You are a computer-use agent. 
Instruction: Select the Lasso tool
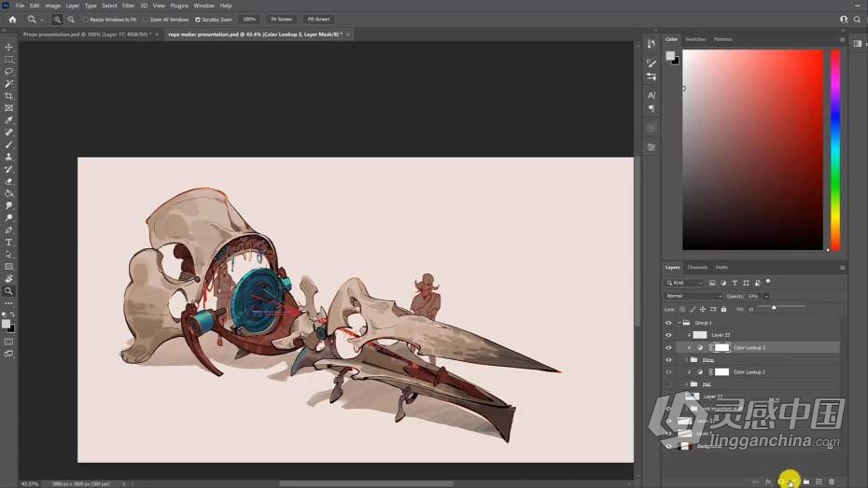9,71
